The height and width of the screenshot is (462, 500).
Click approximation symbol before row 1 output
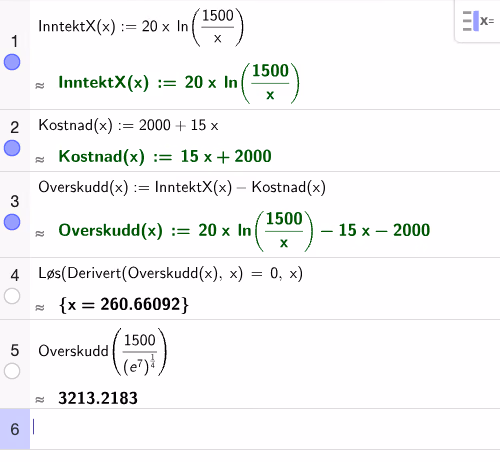pos(40,86)
